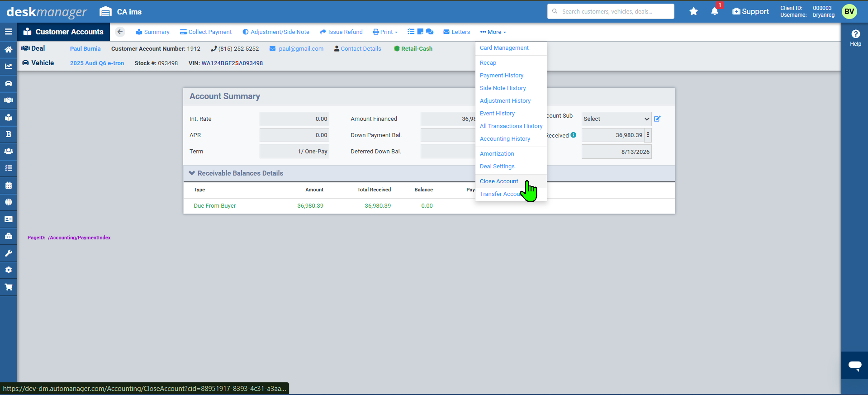This screenshot has height=395, width=868.
Task: Open the ID card sidebar icon
Action: [8, 219]
